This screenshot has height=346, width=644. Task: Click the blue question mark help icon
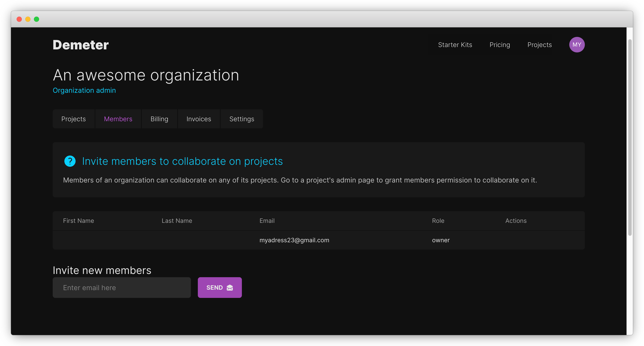(x=70, y=161)
